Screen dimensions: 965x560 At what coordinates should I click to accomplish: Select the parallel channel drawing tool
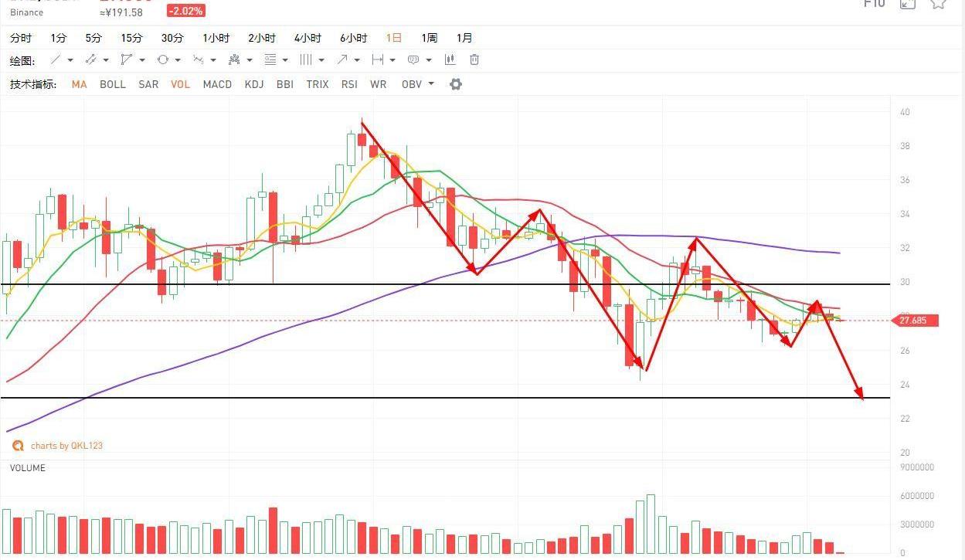tap(90, 59)
